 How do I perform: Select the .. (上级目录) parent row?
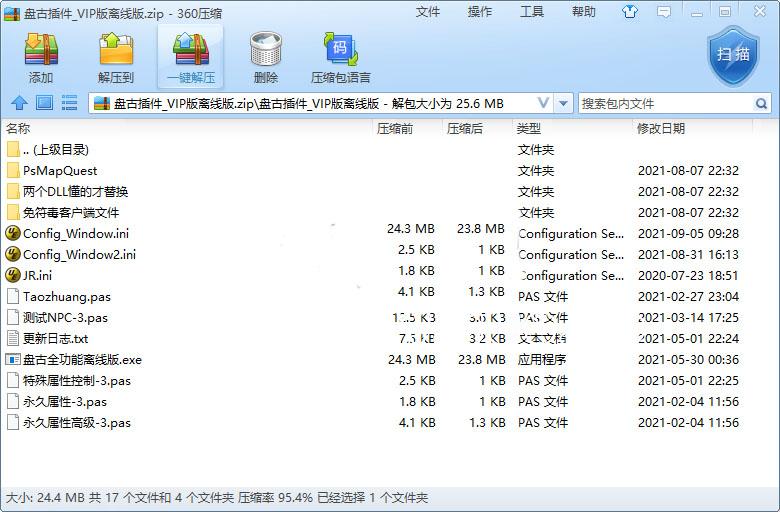coord(378,150)
